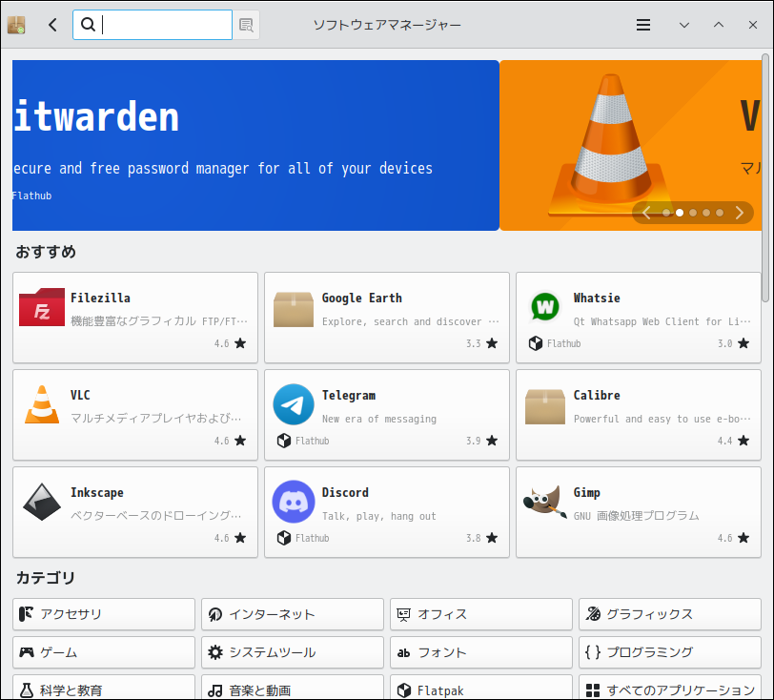Open Google Earth package icon

coord(294,309)
